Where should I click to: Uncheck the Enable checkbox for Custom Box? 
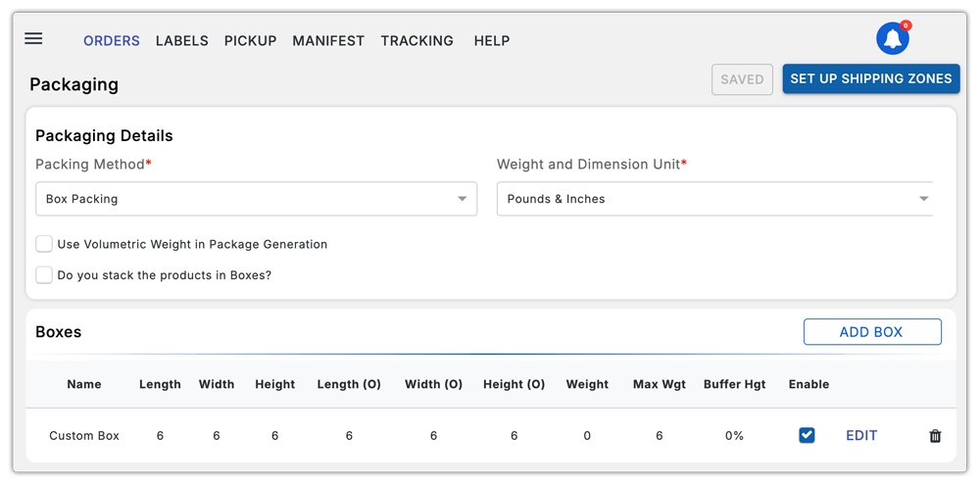[807, 435]
